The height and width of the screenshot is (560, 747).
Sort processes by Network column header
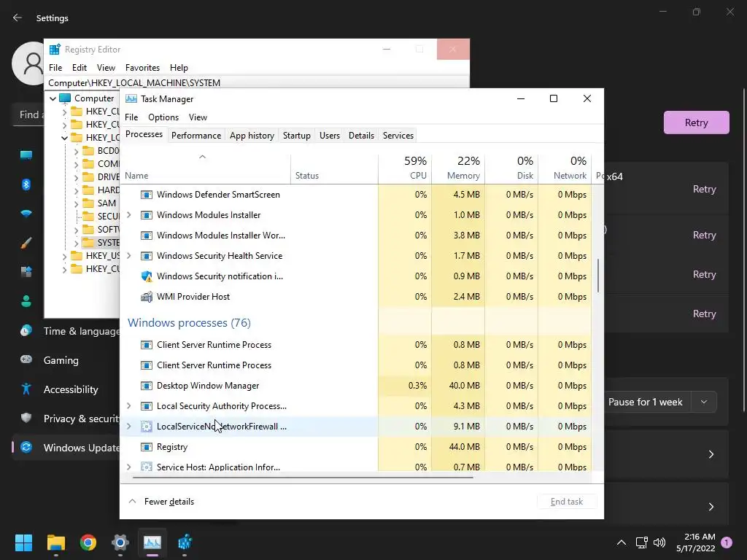(x=565, y=168)
